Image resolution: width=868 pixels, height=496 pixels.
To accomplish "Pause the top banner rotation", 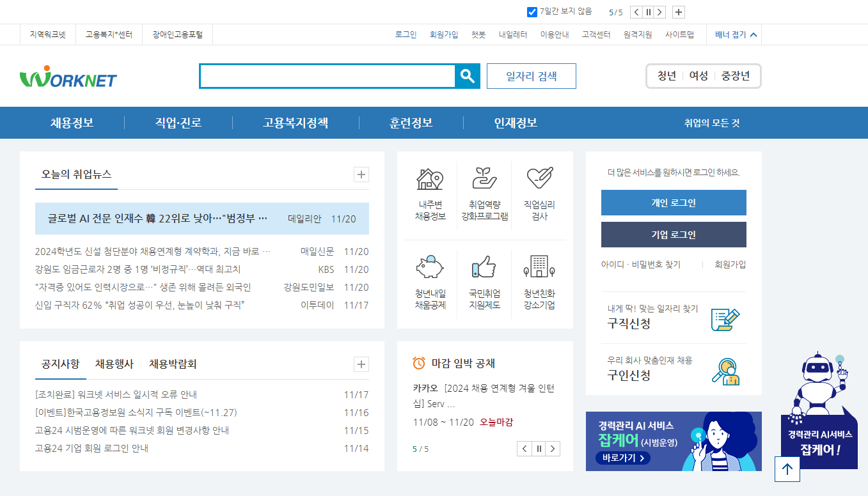I will (647, 12).
